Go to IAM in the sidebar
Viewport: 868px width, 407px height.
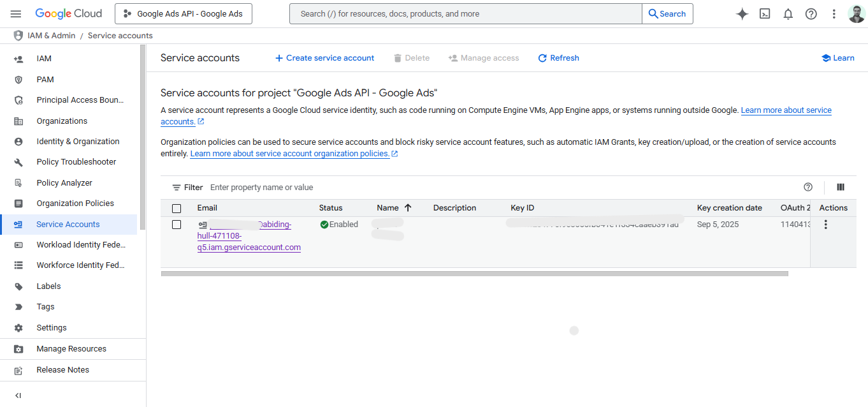44,59
